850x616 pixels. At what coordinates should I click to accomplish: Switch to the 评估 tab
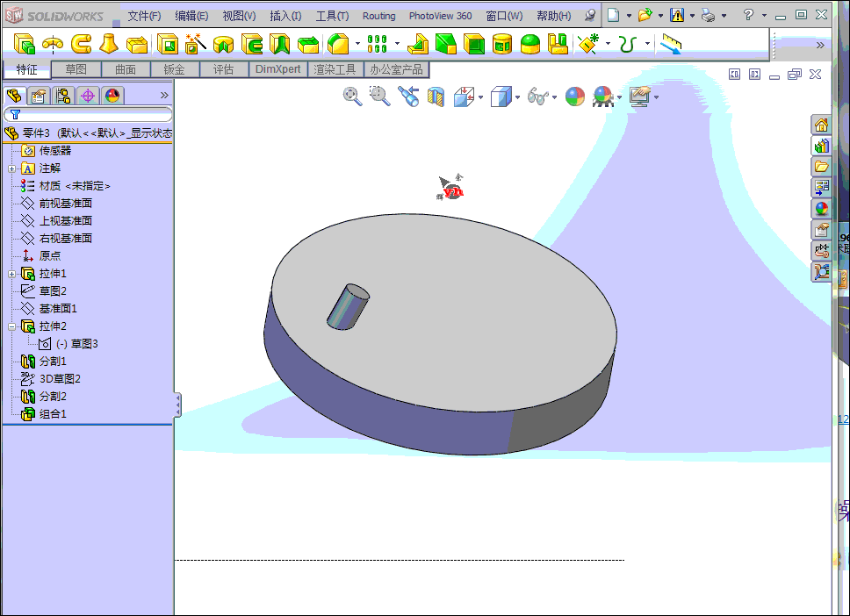click(224, 69)
